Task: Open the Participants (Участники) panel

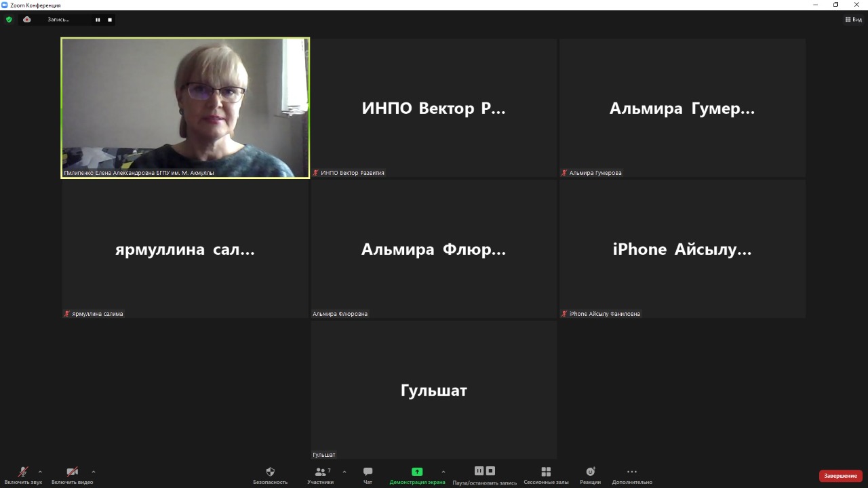Action: (321, 472)
